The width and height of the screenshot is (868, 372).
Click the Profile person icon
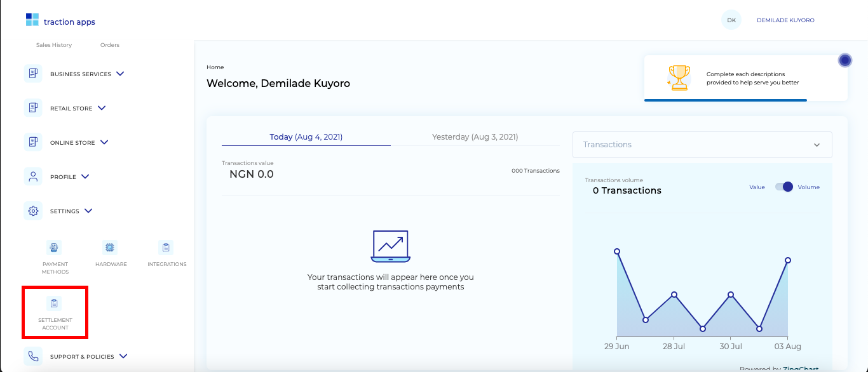33,176
